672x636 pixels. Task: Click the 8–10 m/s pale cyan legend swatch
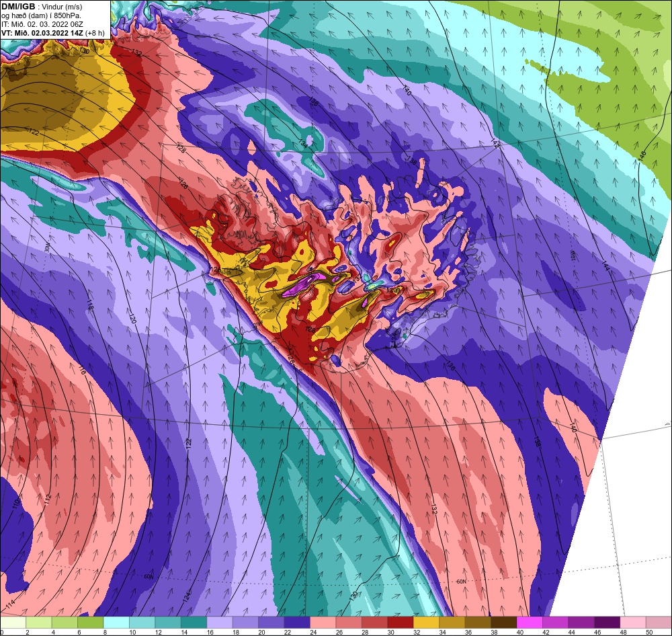pos(116,623)
